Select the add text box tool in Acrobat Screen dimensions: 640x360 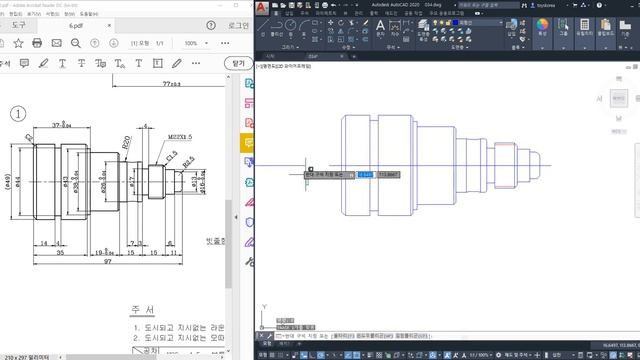pos(158,63)
